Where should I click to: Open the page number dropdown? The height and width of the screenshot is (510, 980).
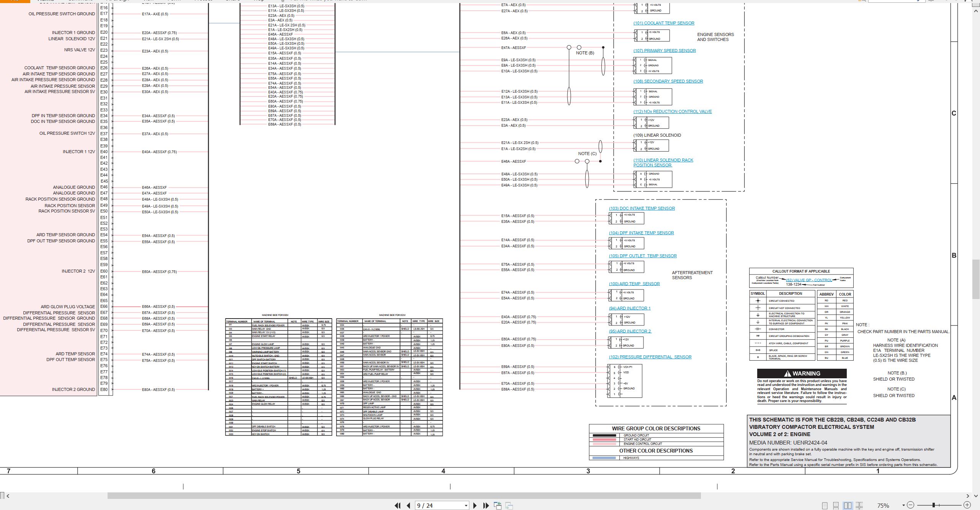pyautogui.click(x=466, y=506)
